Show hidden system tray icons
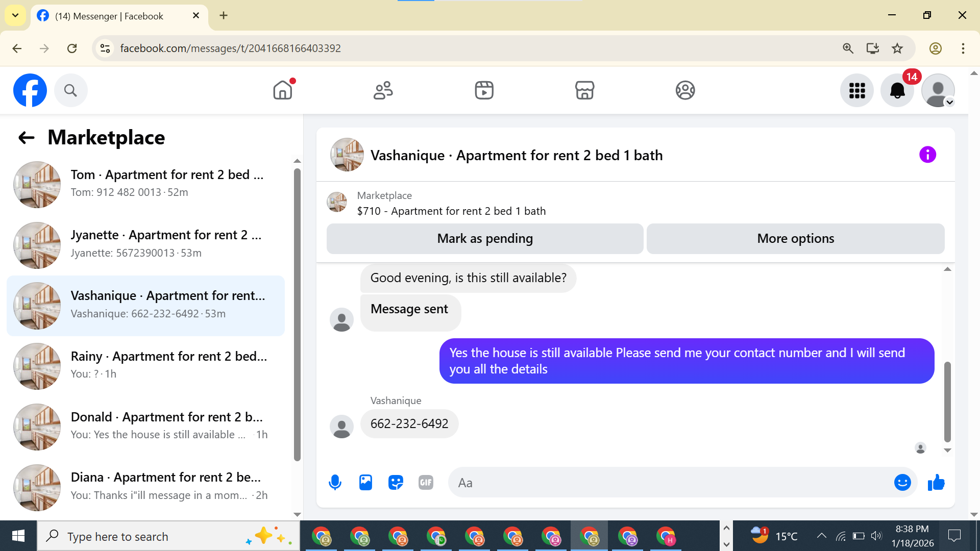The image size is (980, 551). click(821, 536)
